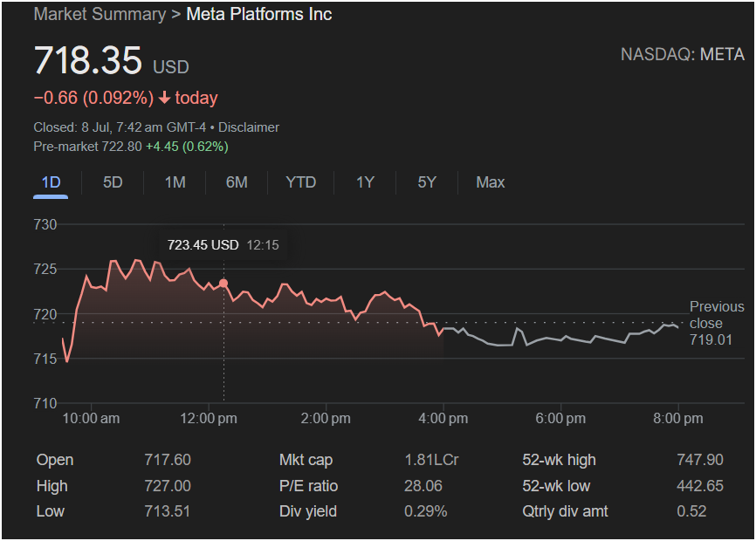Click the 710 price axis label
The width and height of the screenshot is (756, 541).
coord(45,403)
